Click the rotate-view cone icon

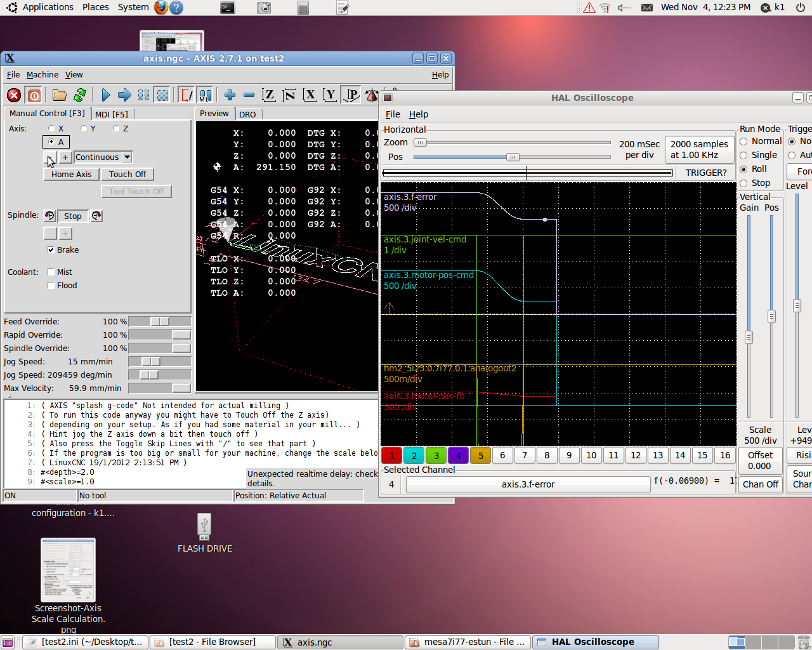(371, 95)
